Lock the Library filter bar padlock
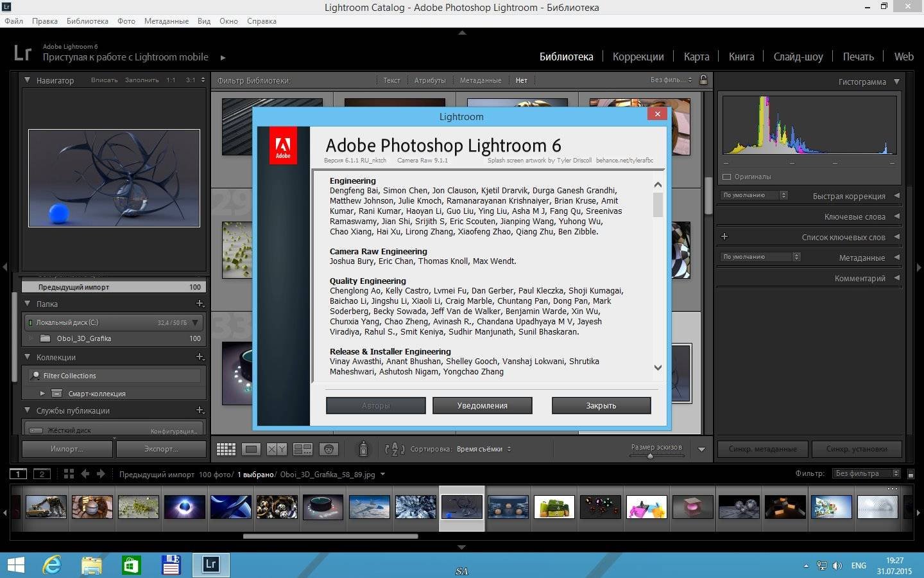Screen dimensions: 924x578 coord(703,80)
